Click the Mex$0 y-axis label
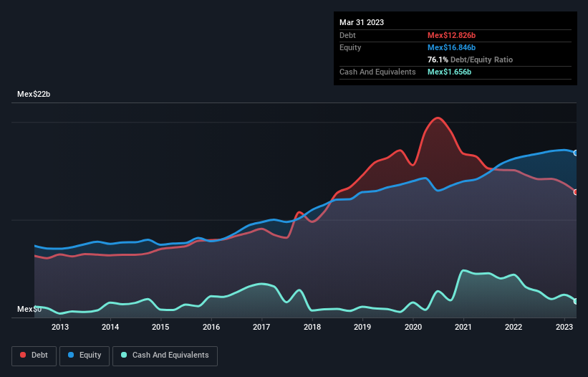Image resolution: width=588 pixels, height=377 pixels. pos(29,309)
